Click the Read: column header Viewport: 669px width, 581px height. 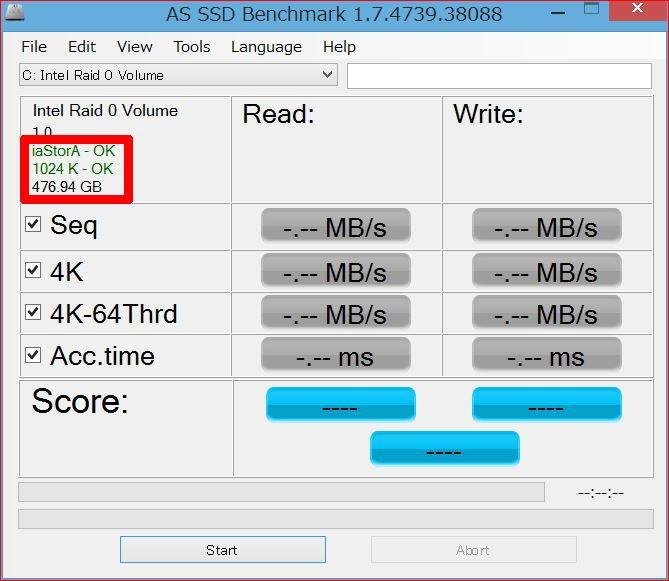tap(279, 114)
